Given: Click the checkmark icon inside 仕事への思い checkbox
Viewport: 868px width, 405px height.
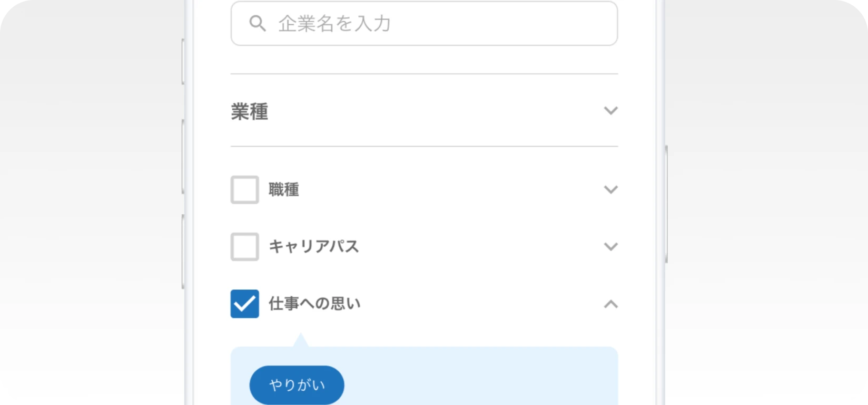Looking at the screenshot, I should [244, 304].
